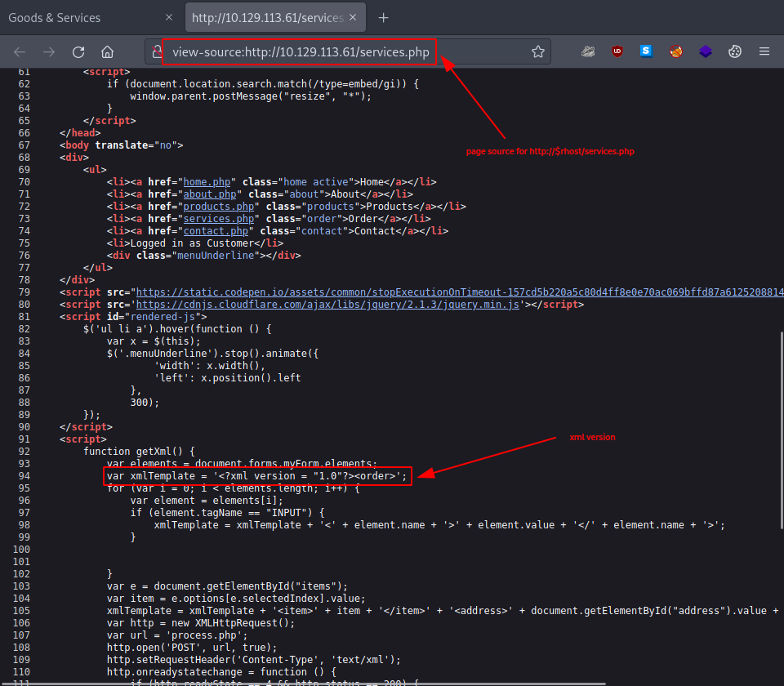Click the uBlock Origin shield icon
The height and width of the screenshot is (686, 784).
click(617, 51)
